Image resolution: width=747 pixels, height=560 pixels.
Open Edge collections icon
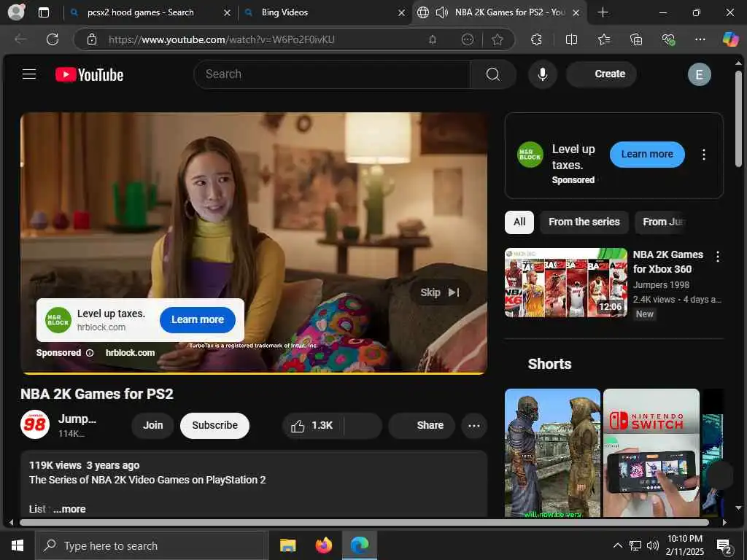tap(636, 39)
